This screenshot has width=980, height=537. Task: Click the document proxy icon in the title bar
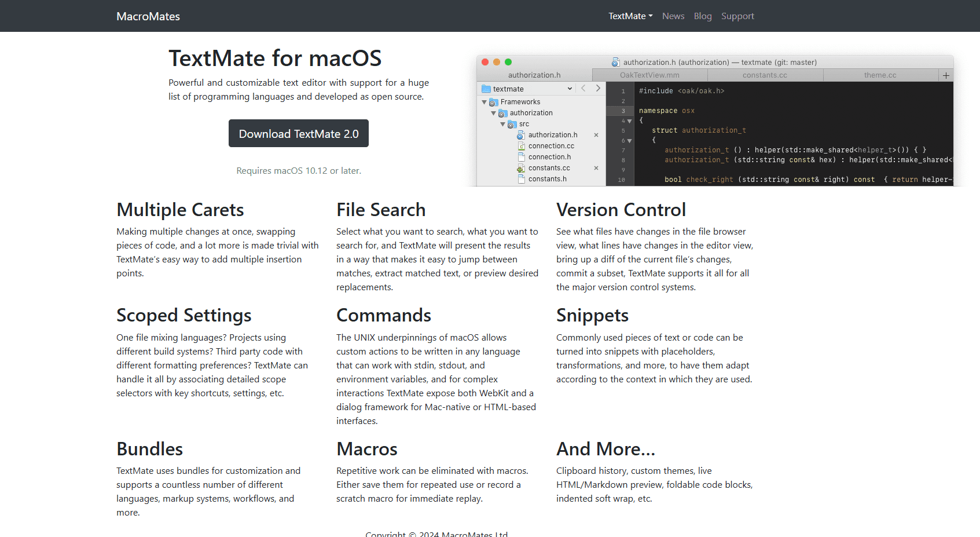pos(615,62)
